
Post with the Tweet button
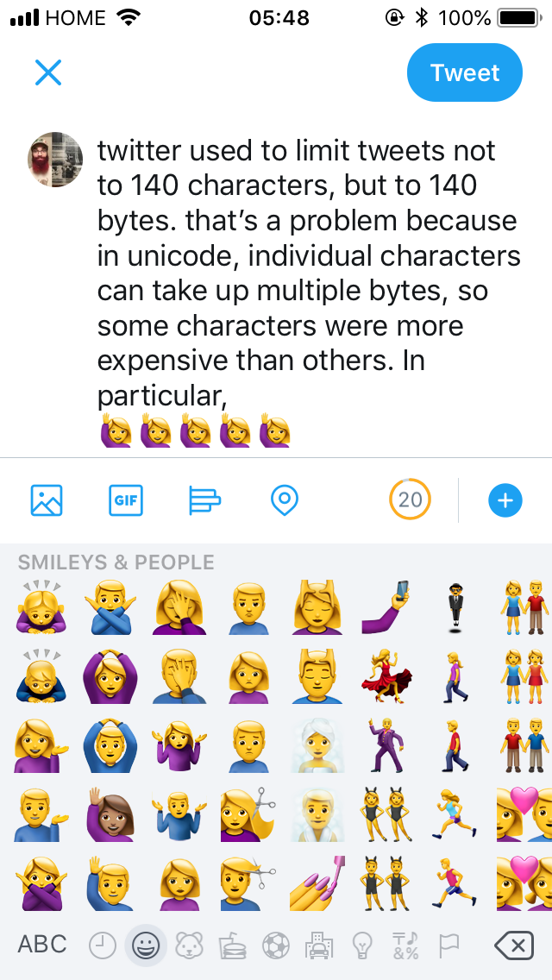[x=465, y=72]
